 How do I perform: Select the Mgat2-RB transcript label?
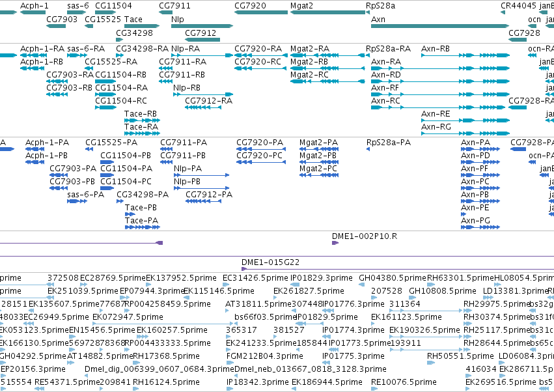309,62
